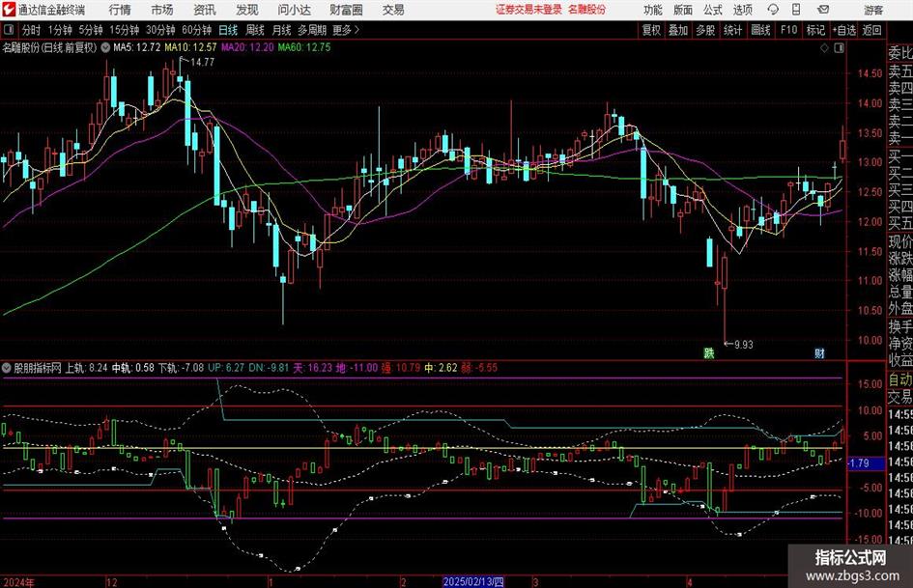Click the 上轨: 8.24 value
The height and width of the screenshot is (588, 913).
[86, 368]
